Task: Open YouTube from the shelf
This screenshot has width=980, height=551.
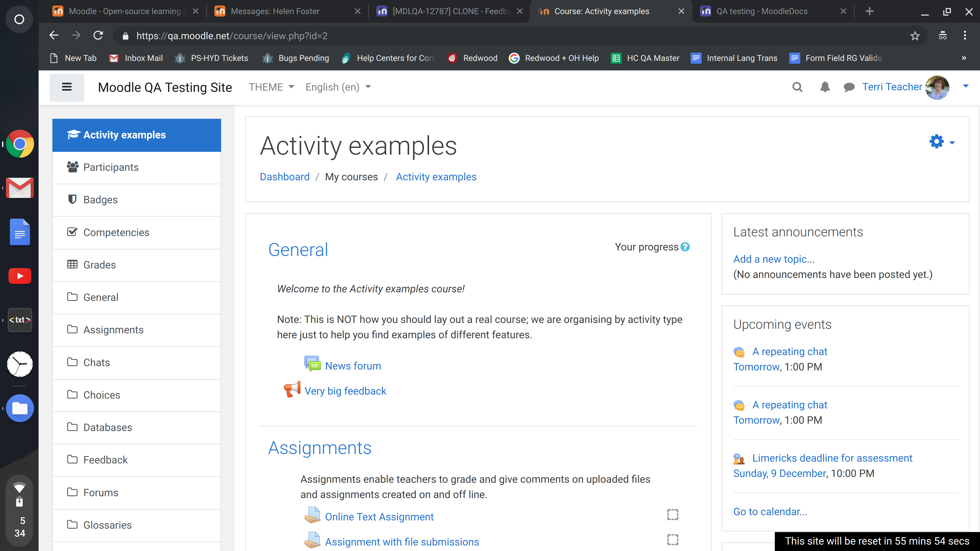Action: point(20,276)
